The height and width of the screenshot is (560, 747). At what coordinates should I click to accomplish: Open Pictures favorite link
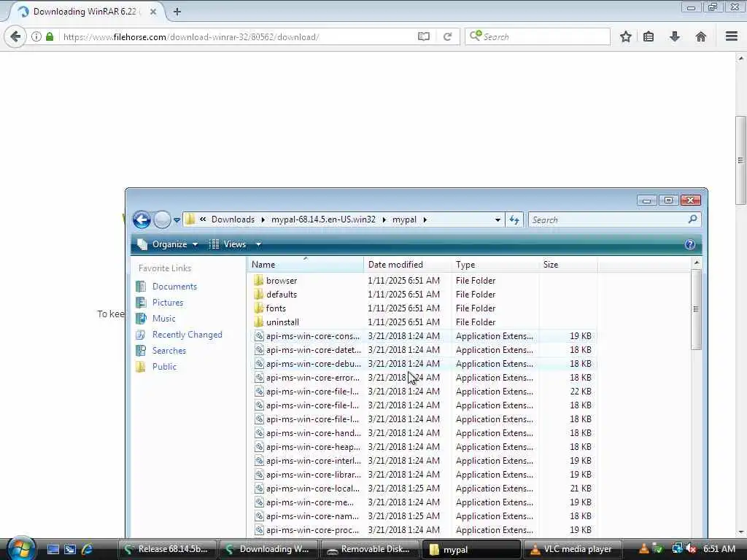pyautogui.click(x=167, y=303)
